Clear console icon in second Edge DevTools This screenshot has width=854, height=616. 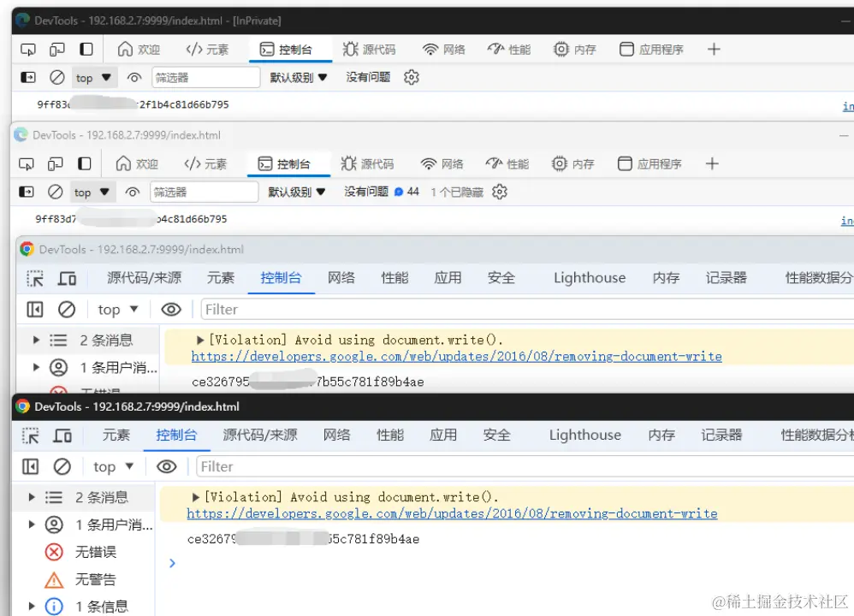[55, 192]
